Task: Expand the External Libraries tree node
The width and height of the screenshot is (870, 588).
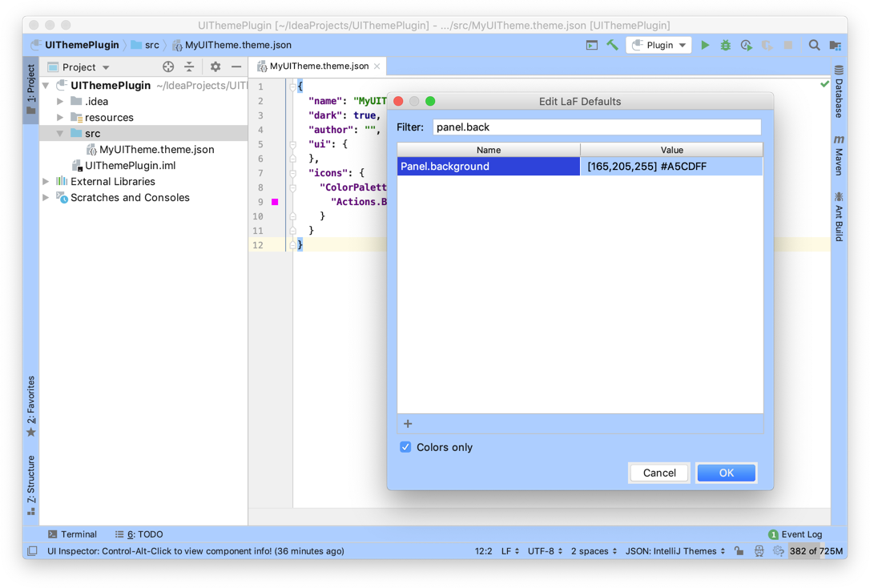Action: click(46, 182)
